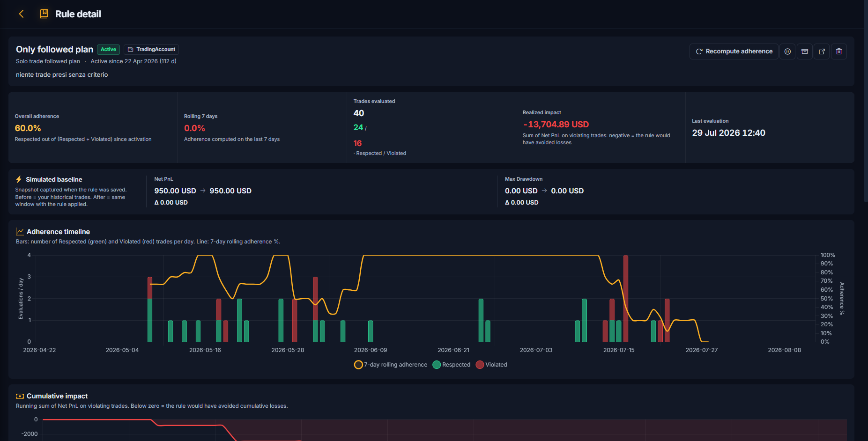Click the green Respected count 24
This screenshot has height=441, width=868.
click(x=358, y=127)
